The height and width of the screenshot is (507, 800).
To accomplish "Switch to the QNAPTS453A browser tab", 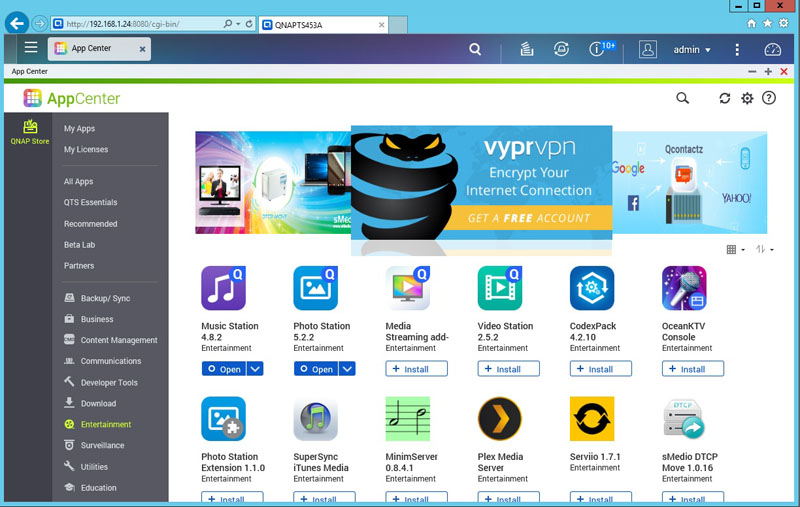I will (x=323, y=24).
